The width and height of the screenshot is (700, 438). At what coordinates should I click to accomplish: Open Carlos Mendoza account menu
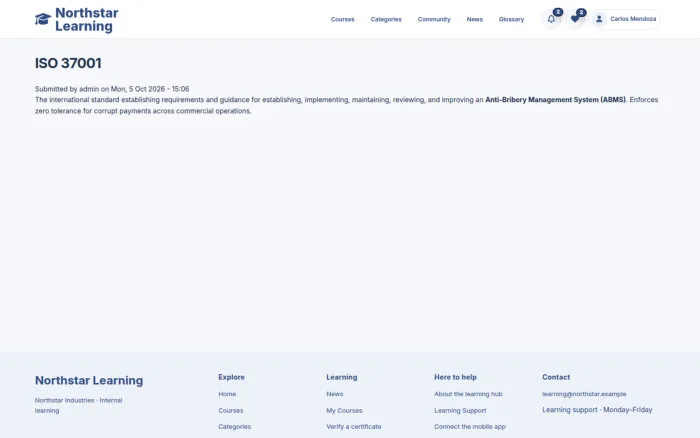(x=626, y=19)
